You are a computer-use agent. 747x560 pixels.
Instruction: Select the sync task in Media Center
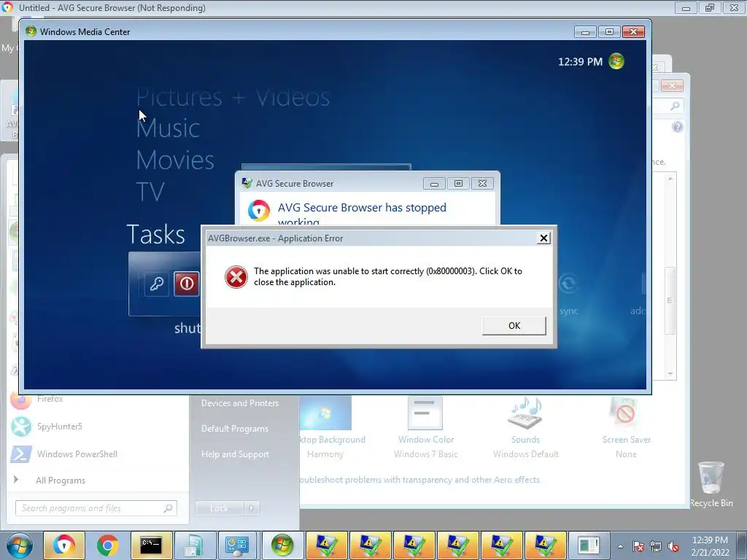pos(568,293)
